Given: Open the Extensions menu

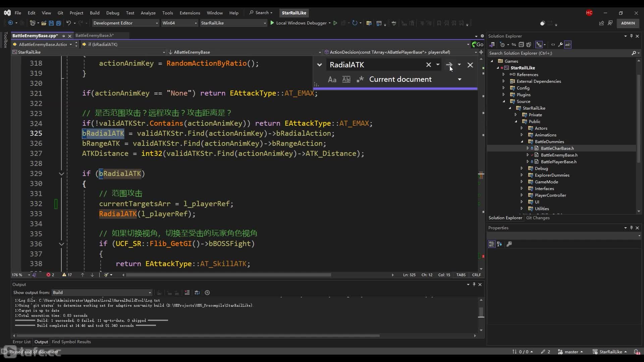Looking at the screenshot, I should [x=190, y=13].
